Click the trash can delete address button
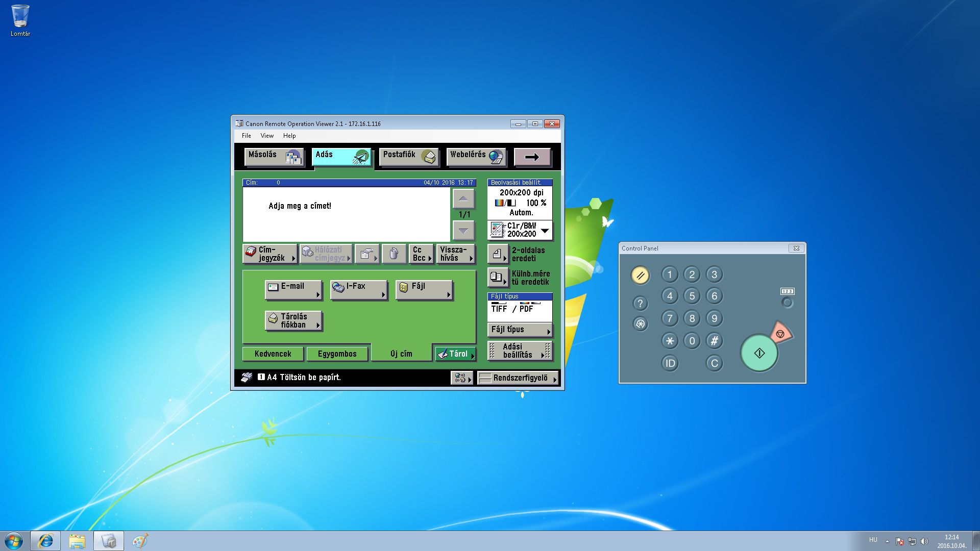The height and width of the screenshot is (551, 980). [394, 254]
